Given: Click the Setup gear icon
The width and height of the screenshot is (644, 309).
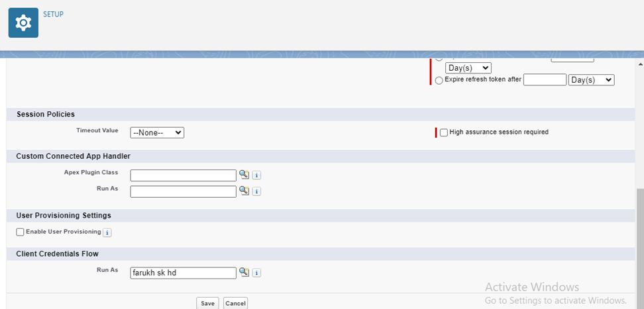Looking at the screenshot, I should [x=23, y=23].
